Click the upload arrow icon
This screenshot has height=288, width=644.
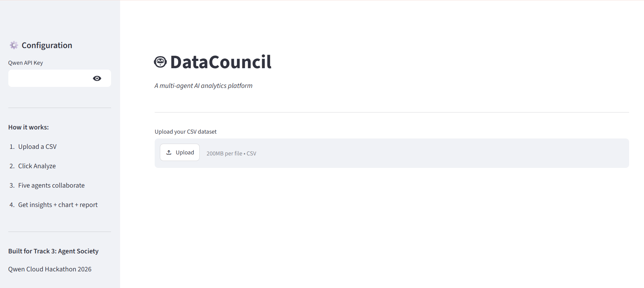(169, 152)
